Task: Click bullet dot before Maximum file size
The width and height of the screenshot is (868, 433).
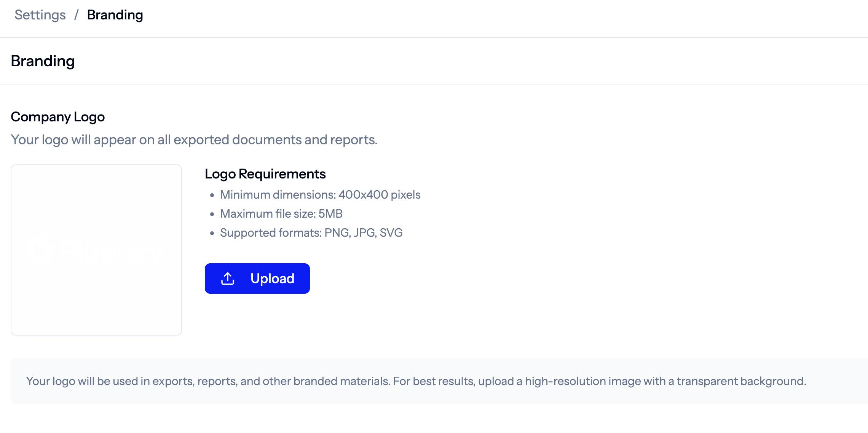Action: point(212,214)
